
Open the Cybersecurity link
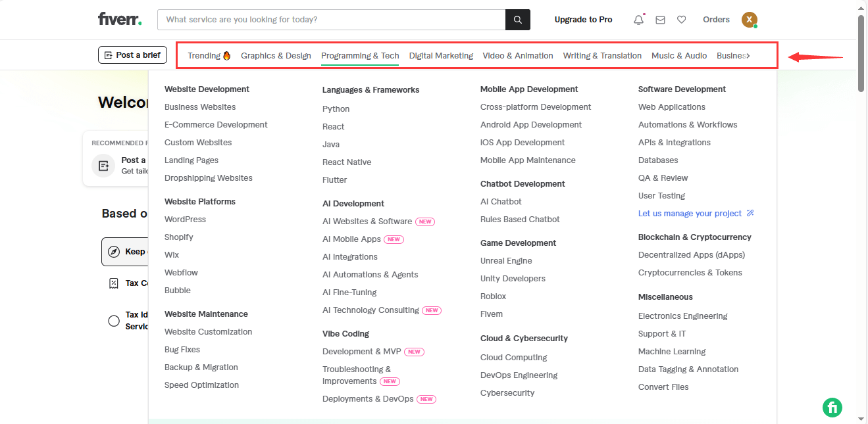(x=507, y=393)
